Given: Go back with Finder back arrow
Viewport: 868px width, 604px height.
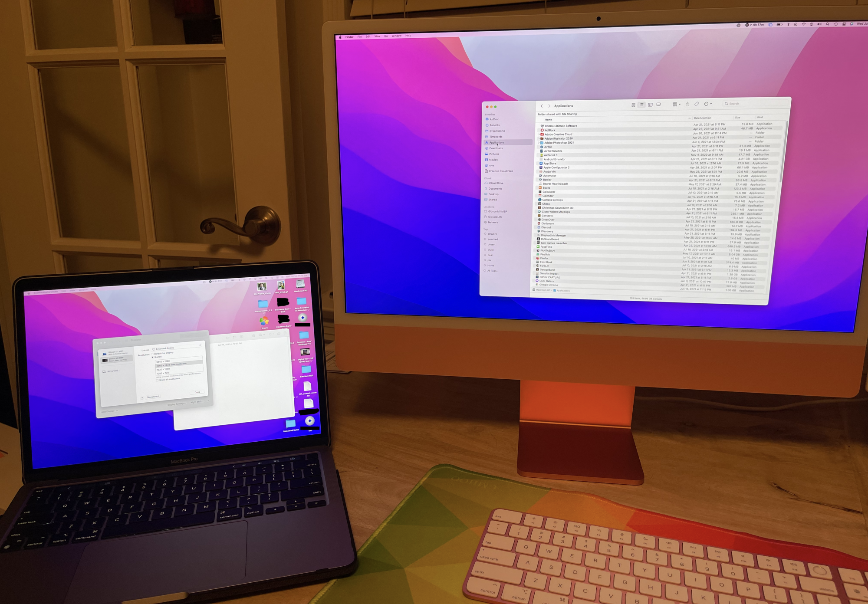Looking at the screenshot, I should click(542, 106).
